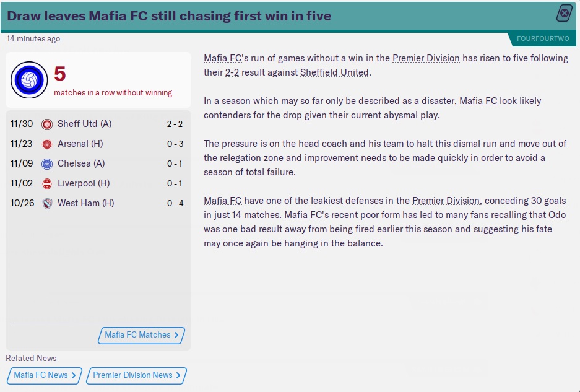Click the Odo manager name link
The image size is (580, 392).
(557, 215)
